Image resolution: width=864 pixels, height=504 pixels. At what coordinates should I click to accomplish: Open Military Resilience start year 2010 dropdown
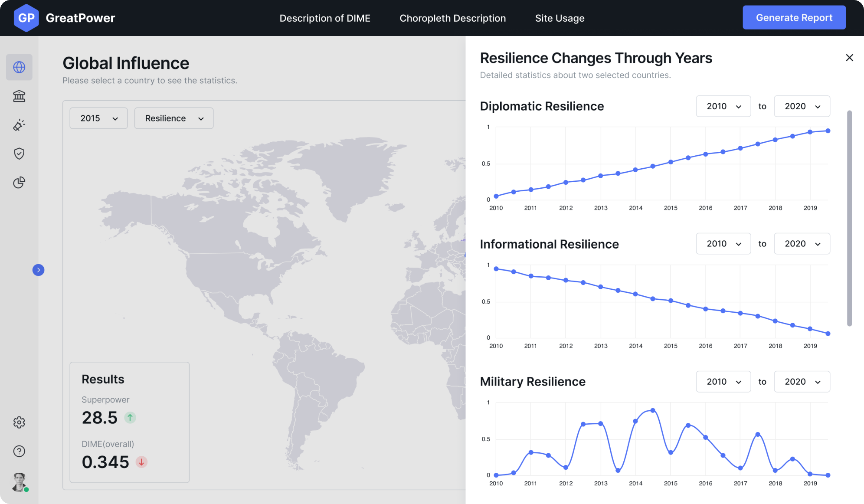point(723,382)
